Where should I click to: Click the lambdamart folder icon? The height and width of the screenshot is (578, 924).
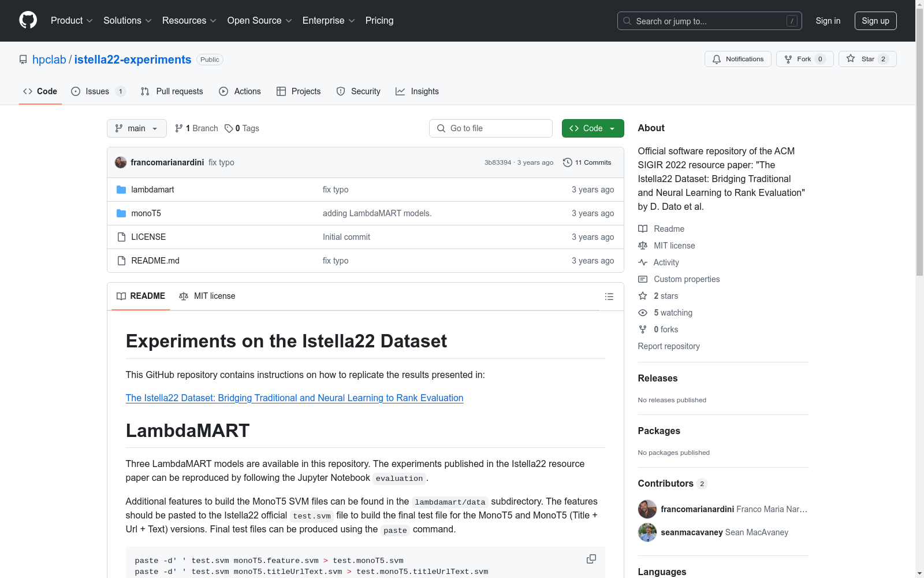[x=121, y=190]
